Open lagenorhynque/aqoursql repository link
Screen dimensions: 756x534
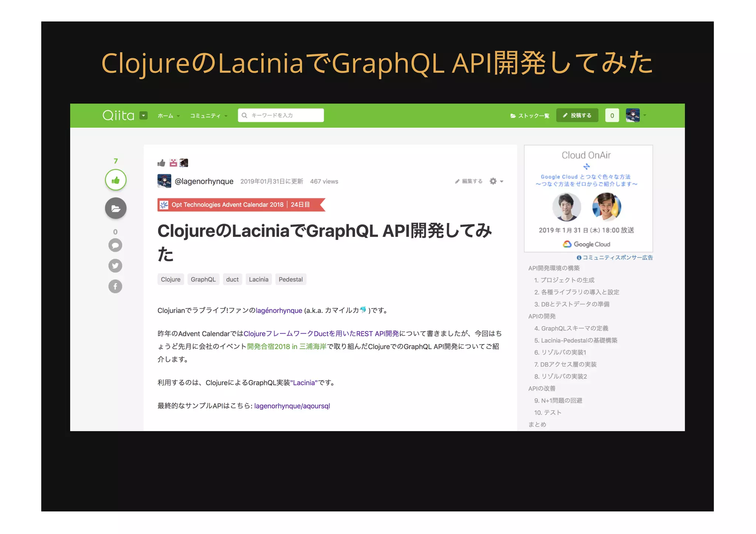292,406
